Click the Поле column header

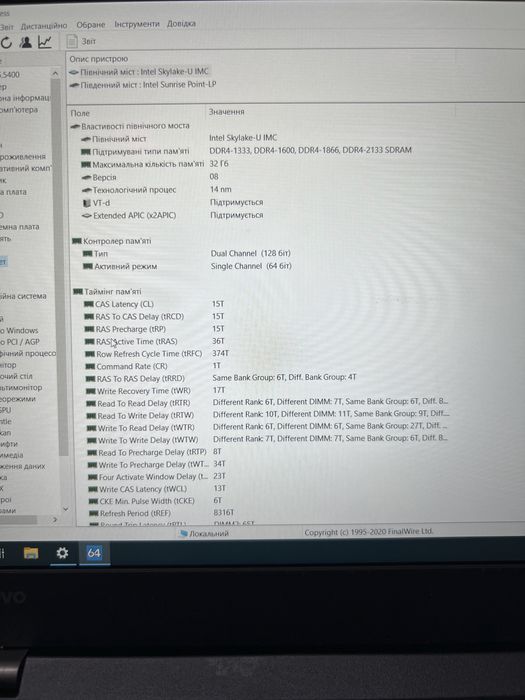coord(80,113)
